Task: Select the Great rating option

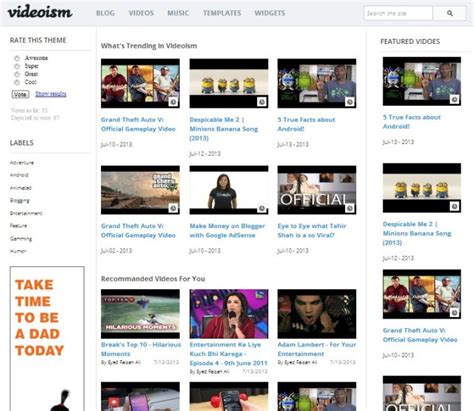Action: [x=17, y=74]
